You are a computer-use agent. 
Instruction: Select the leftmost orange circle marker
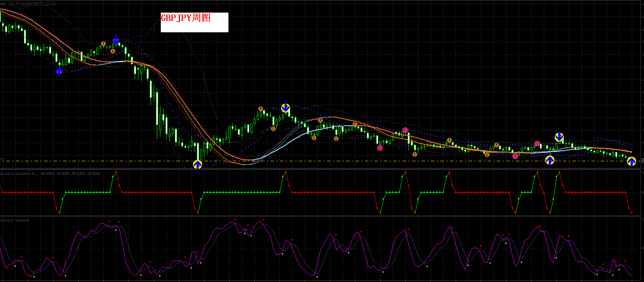pyautogui.click(x=103, y=44)
